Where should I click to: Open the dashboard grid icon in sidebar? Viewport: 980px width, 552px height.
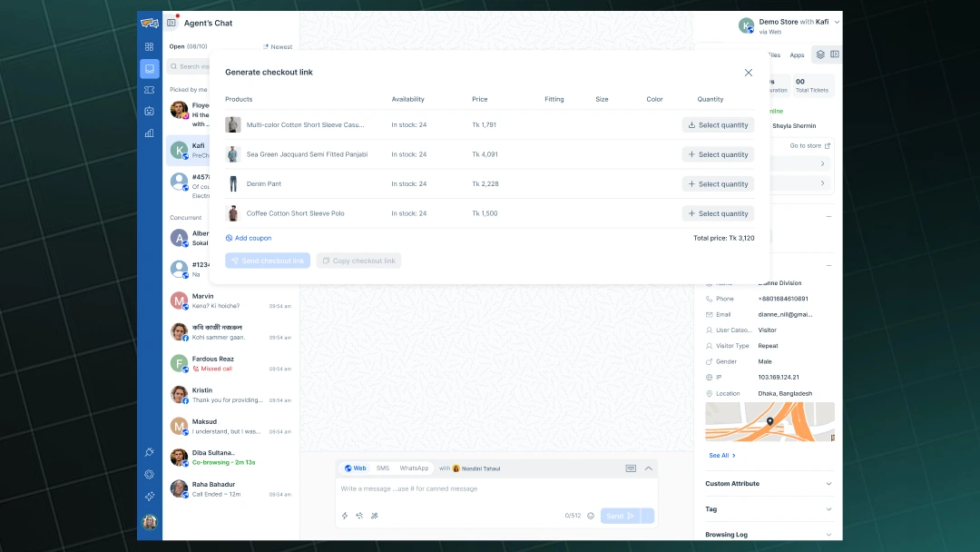click(x=149, y=46)
